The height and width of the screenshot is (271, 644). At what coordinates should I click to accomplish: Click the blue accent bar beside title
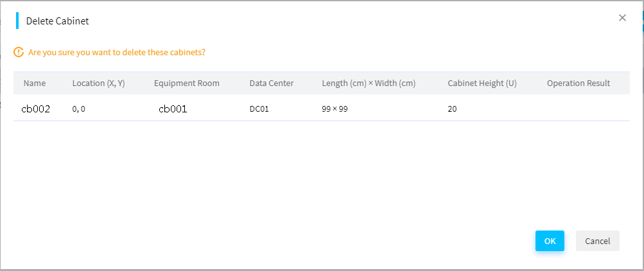pyautogui.click(x=17, y=21)
